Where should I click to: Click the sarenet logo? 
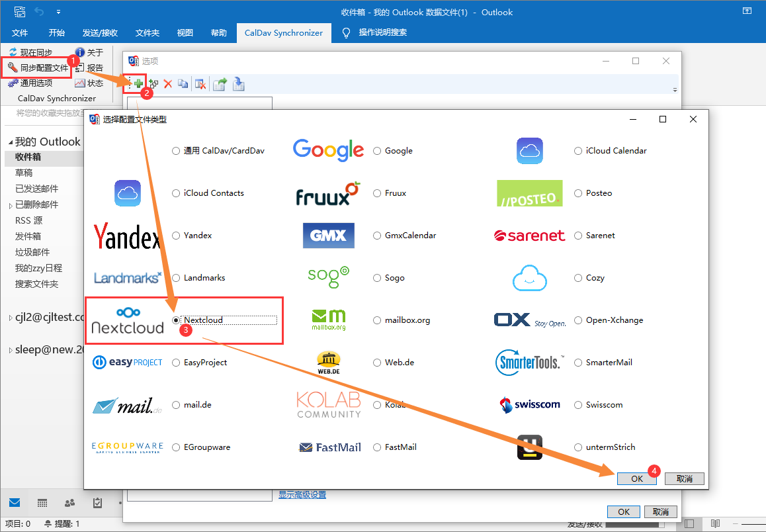point(530,236)
